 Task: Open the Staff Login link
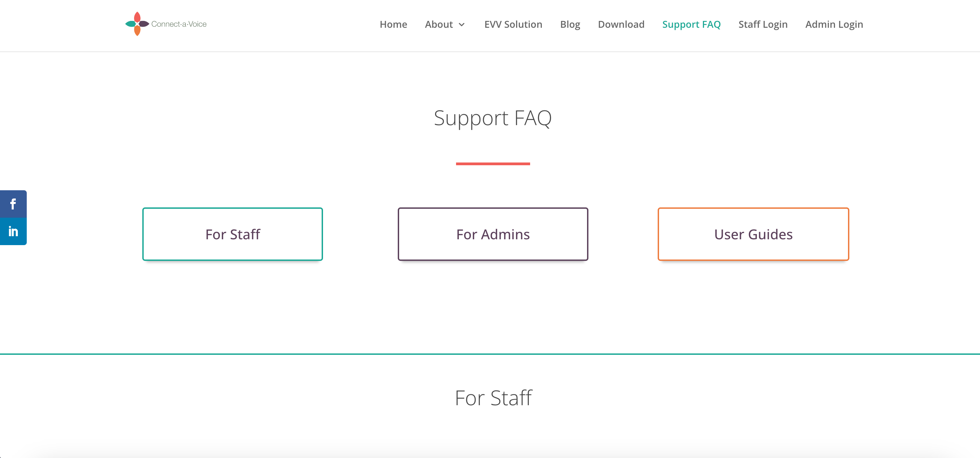tap(763, 24)
